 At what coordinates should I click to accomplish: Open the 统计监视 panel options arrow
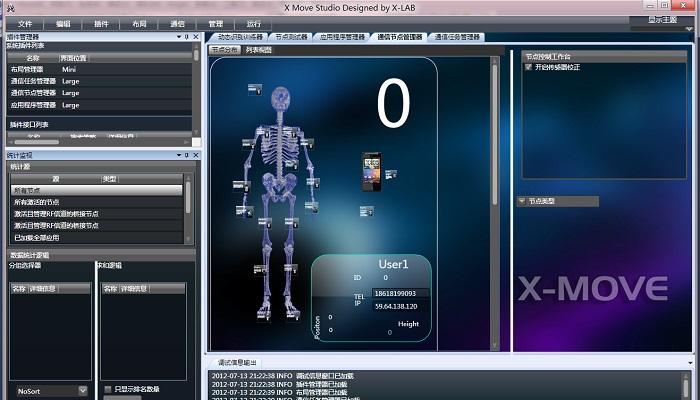179,155
